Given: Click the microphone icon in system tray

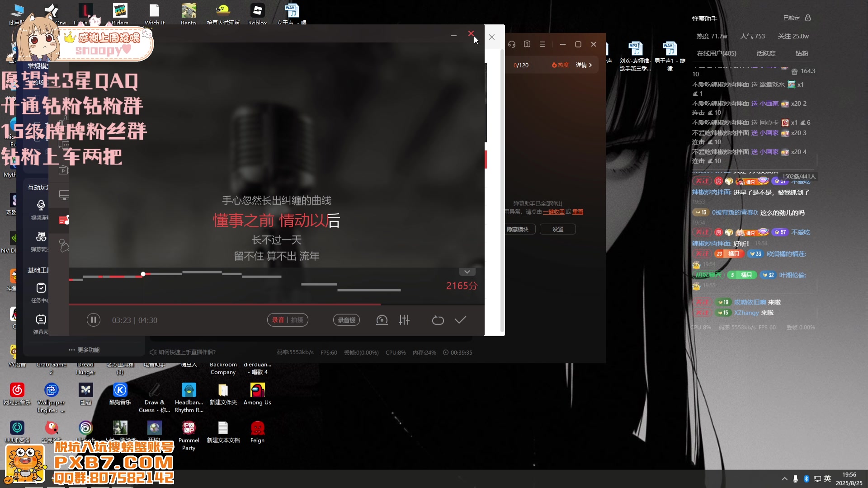Looking at the screenshot, I should click(x=795, y=479).
